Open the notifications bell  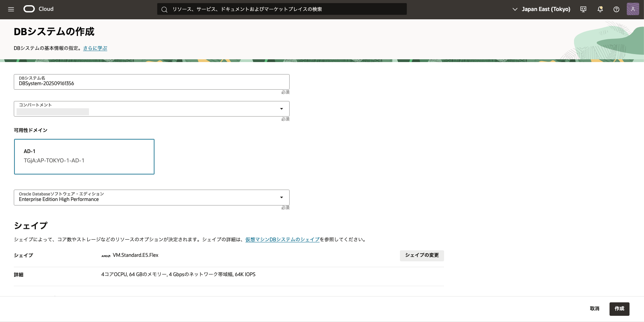(x=600, y=9)
